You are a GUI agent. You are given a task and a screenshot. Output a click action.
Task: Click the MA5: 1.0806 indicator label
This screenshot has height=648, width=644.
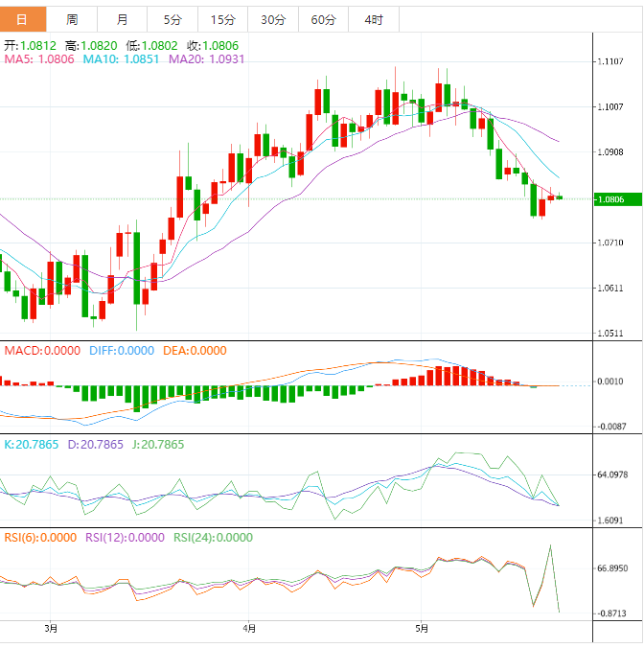39,59
